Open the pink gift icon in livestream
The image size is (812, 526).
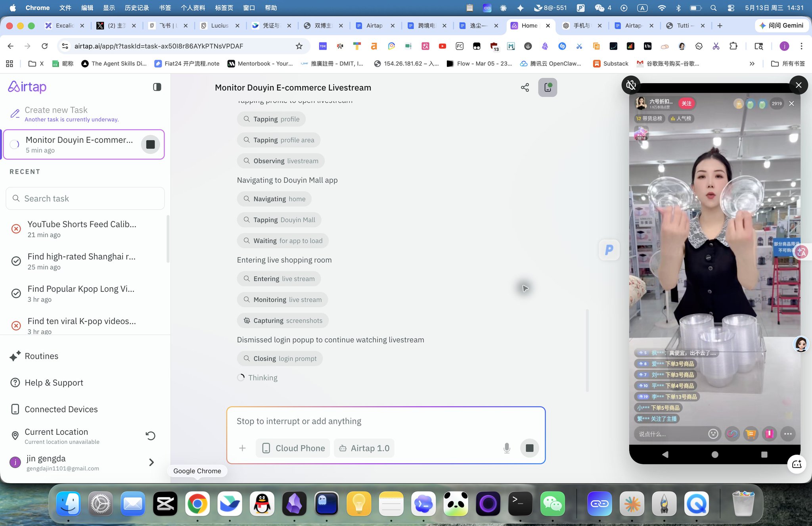click(769, 434)
